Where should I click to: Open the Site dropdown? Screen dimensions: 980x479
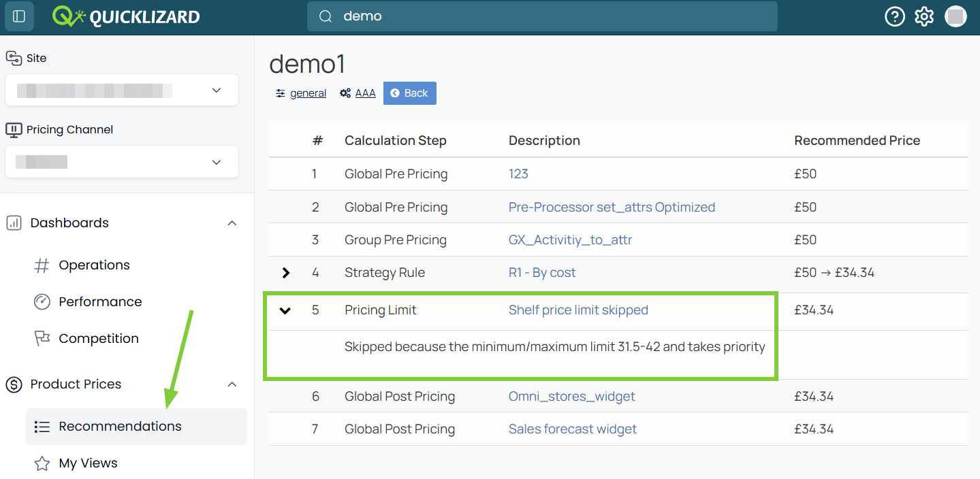122,90
